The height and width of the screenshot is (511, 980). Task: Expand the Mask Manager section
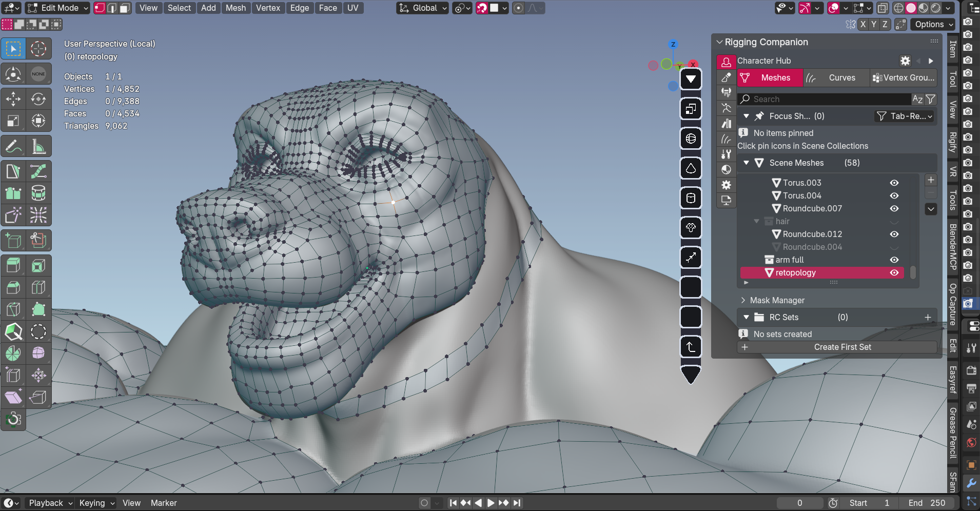(777, 300)
